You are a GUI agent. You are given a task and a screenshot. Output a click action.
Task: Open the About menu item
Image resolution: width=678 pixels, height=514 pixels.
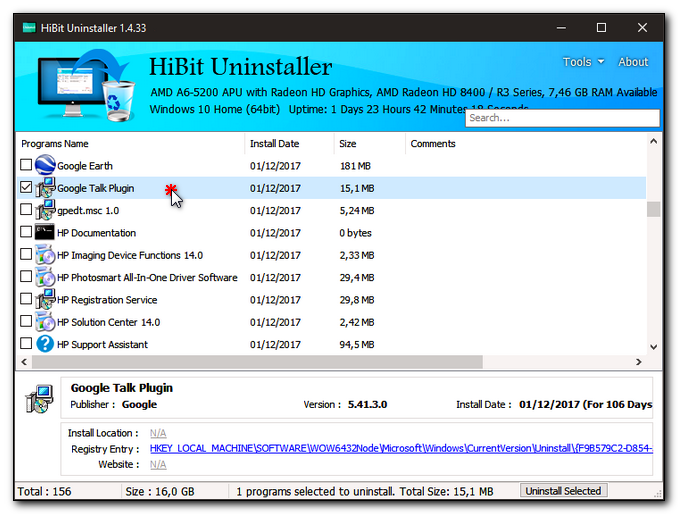(633, 62)
